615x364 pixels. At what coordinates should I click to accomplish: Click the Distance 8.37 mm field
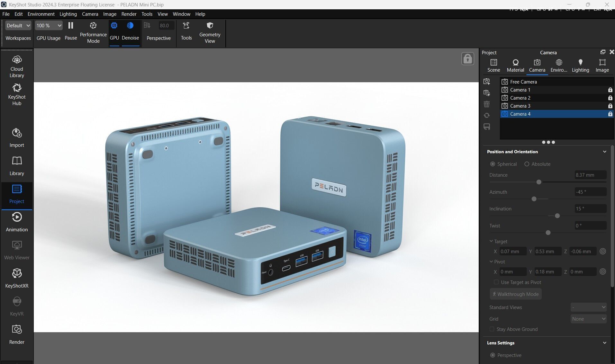(x=591, y=175)
